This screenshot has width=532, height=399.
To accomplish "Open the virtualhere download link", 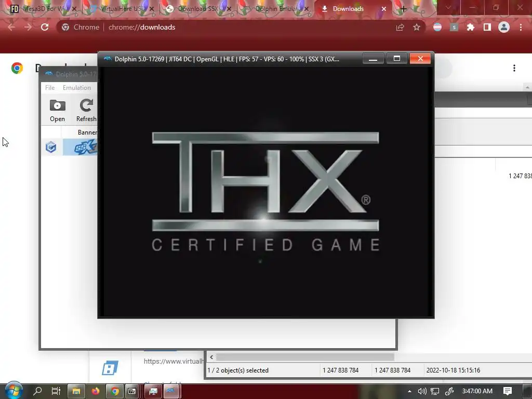I will (173, 362).
